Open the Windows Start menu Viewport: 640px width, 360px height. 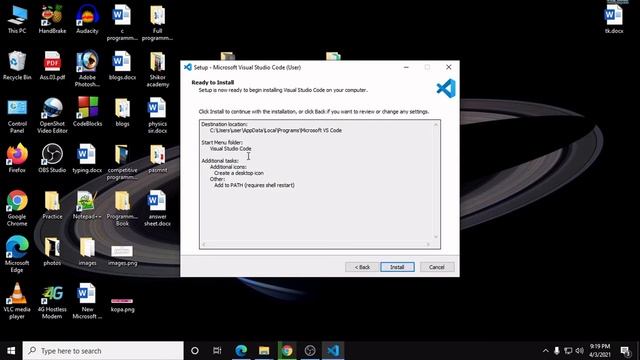click(x=11, y=351)
